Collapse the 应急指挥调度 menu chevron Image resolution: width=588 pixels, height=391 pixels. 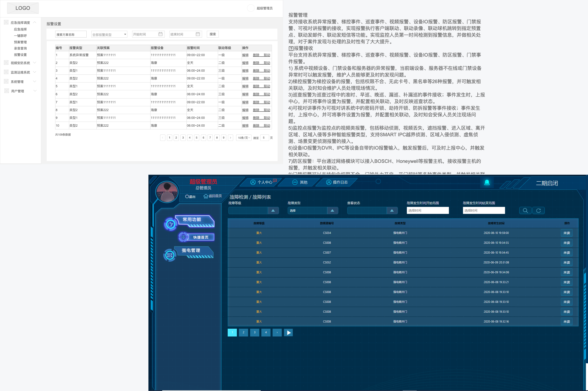coord(35,22)
